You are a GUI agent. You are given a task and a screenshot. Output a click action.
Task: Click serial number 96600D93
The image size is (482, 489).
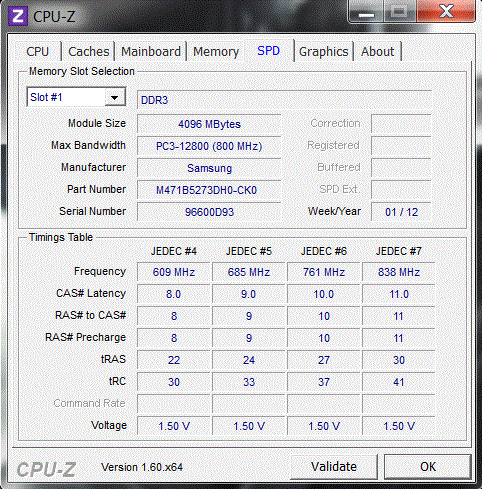[209, 212]
